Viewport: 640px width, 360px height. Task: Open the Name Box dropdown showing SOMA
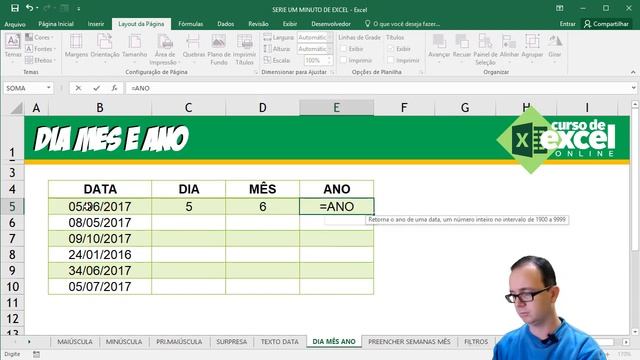pyautogui.click(x=49, y=88)
